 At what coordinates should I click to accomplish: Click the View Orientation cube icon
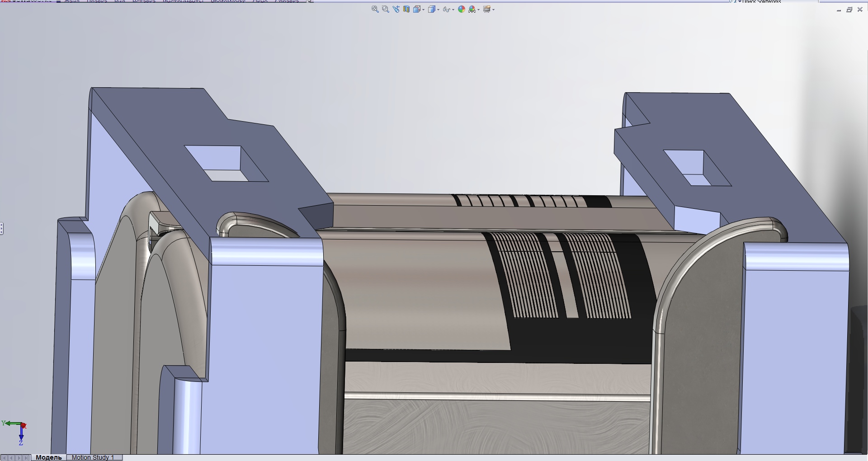(x=417, y=9)
